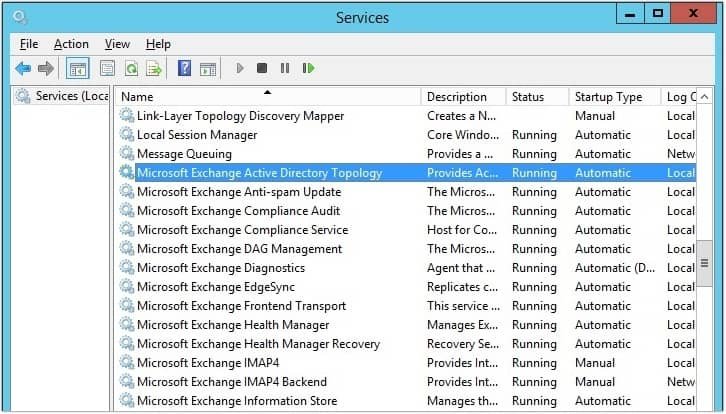Image resolution: width=726 pixels, height=414 pixels.
Task: Select Microsoft Exchange Health Manager Recovery
Action: pos(407,344)
